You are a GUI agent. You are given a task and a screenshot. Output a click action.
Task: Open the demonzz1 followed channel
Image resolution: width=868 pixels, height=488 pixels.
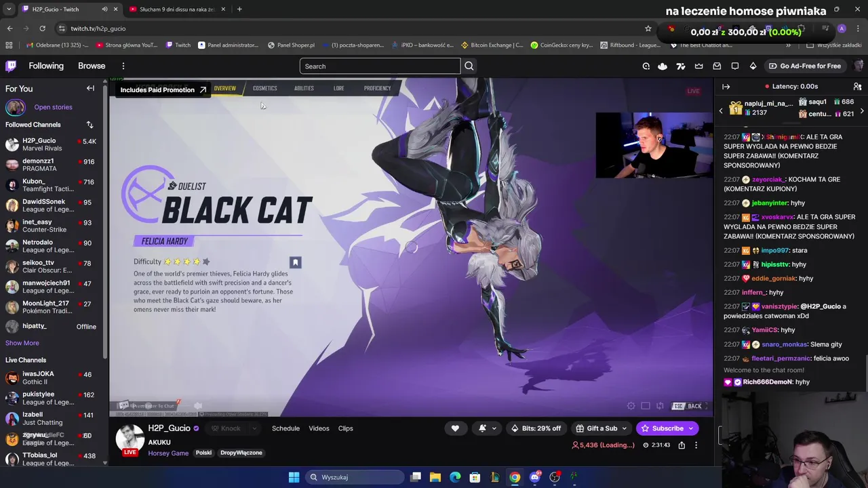53,165
